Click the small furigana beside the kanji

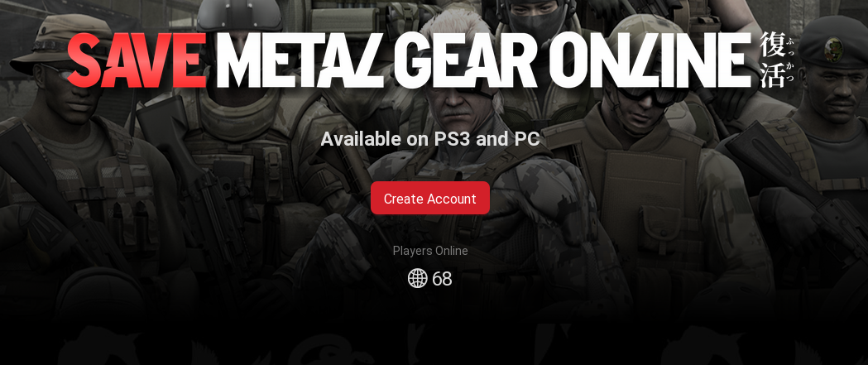[x=790, y=60]
